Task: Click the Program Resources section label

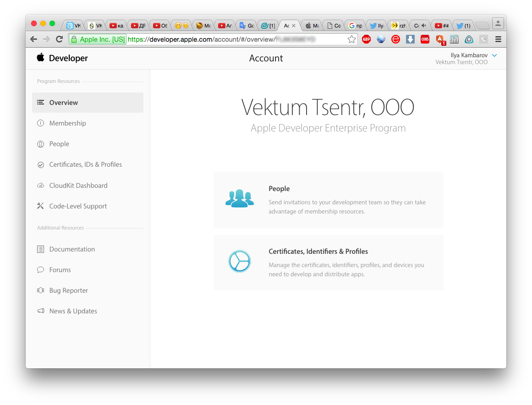Action: [58, 81]
